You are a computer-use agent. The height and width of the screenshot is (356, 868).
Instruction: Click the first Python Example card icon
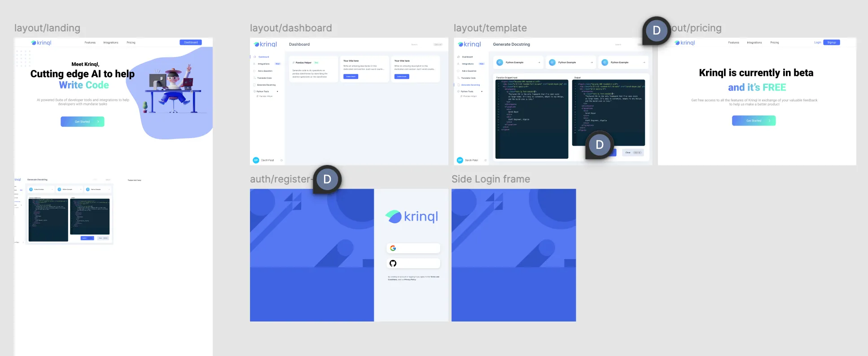tap(500, 62)
